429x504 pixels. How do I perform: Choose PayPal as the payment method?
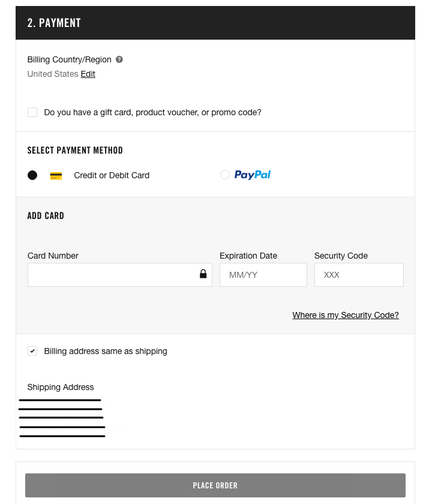click(x=225, y=175)
